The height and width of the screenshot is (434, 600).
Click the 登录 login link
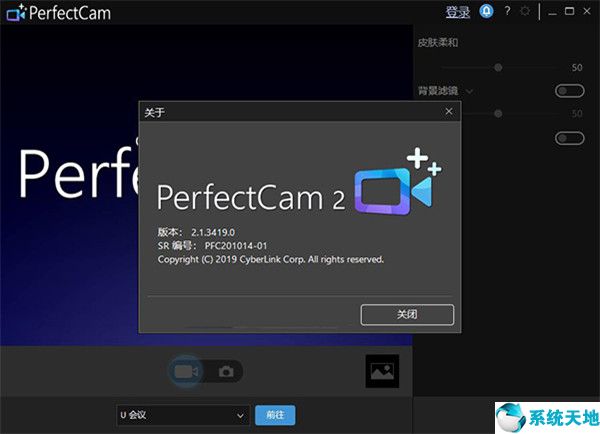point(458,12)
